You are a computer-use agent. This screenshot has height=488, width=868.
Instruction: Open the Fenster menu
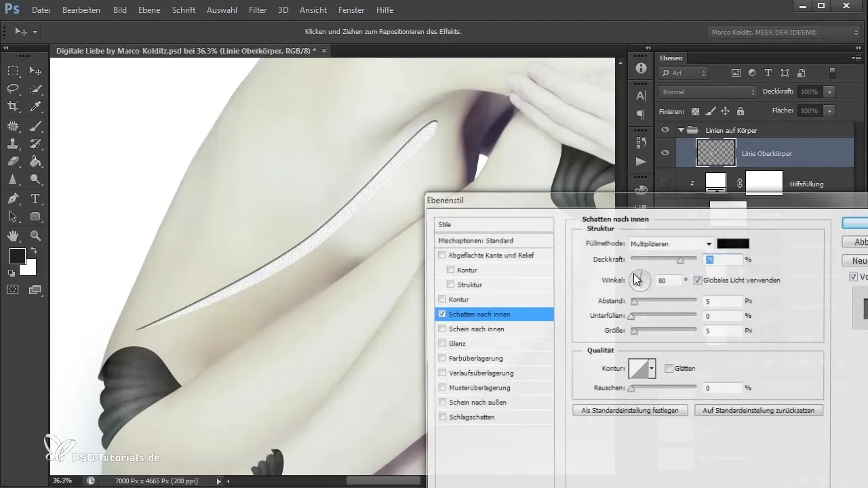click(351, 10)
